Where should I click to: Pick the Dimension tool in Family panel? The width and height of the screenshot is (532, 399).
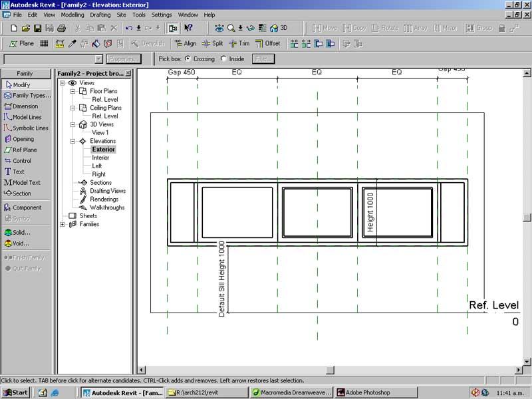(25, 106)
